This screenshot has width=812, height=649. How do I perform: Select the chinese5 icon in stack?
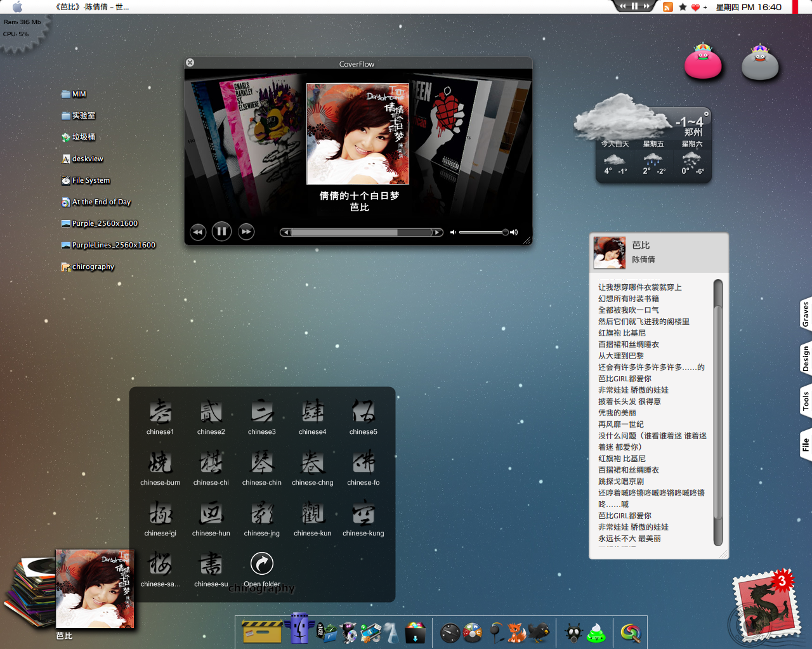[x=363, y=417]
